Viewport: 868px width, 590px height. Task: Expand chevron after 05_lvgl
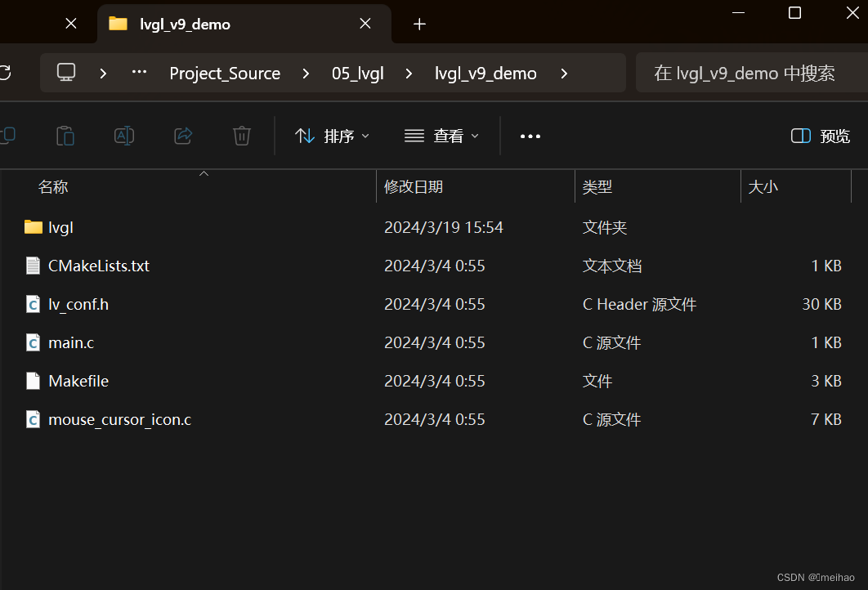point(409,73)
